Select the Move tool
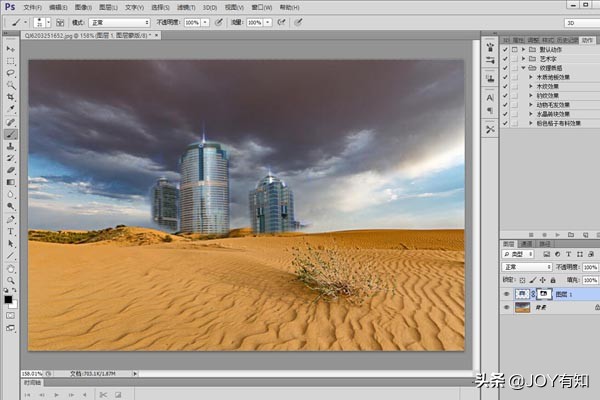 [x=11, y=49]
